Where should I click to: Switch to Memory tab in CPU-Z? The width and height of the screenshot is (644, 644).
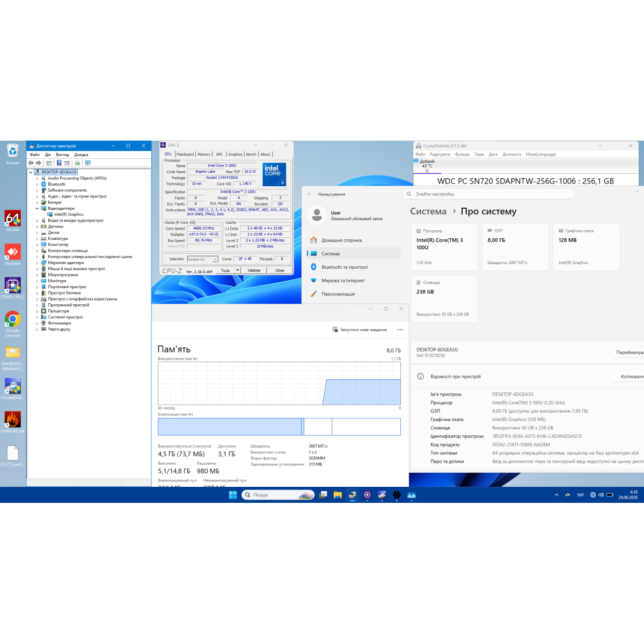click(204, 154)
